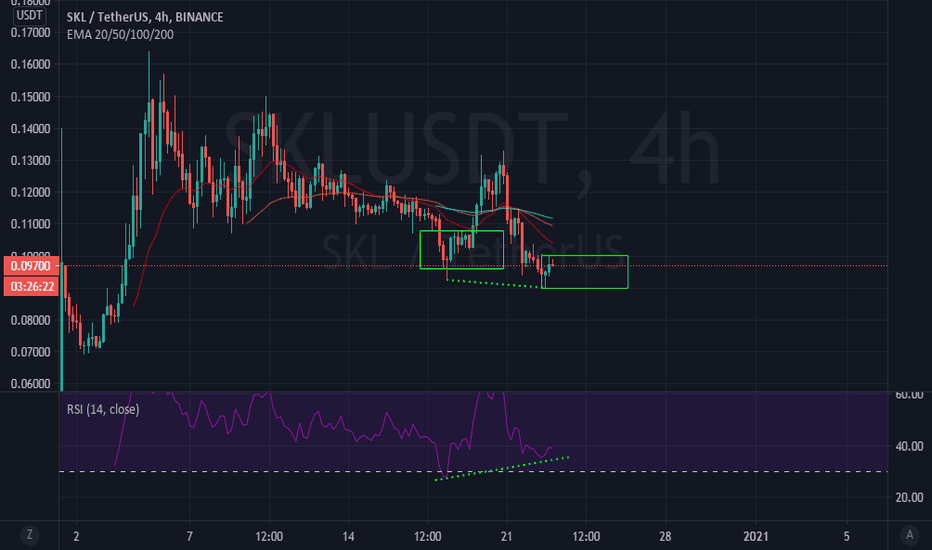The image size is (932, 550).
Task: Click the RSI 40.00 axis label
Action: pos(909,446)
